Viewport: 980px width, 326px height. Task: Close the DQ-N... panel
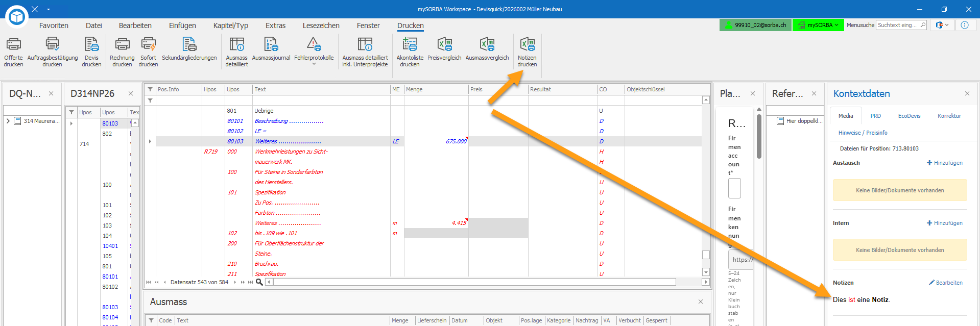[x=51, y=93]
